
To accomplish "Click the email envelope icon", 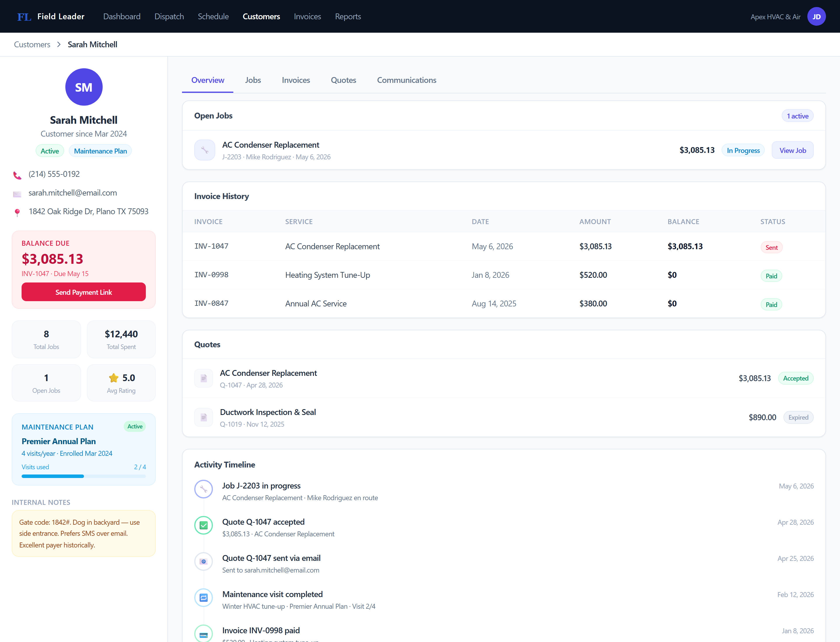I will (x=17, y=194).
